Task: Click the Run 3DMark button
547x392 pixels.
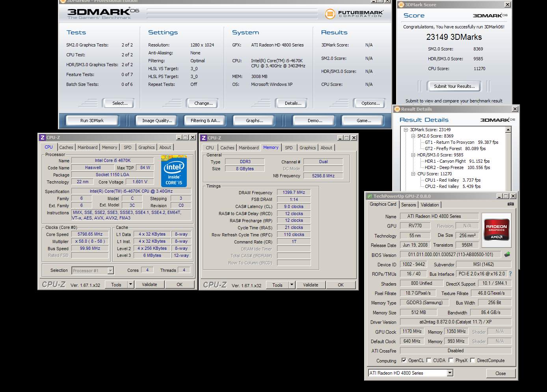Action: point(92,121)
